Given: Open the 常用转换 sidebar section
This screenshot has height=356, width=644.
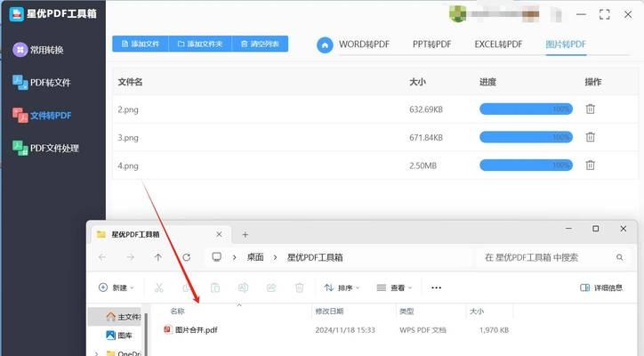Looking at the screenshot, I should point(37,50).
